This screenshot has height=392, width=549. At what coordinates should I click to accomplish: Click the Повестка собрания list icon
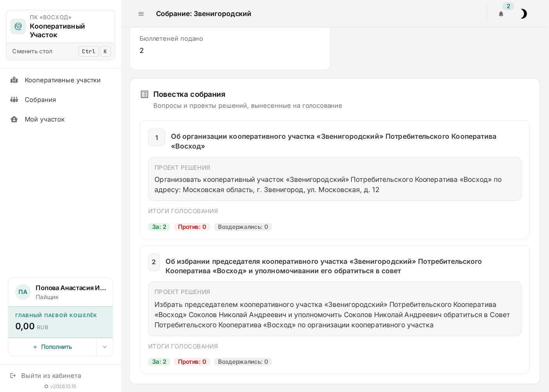tap(144, 94)
